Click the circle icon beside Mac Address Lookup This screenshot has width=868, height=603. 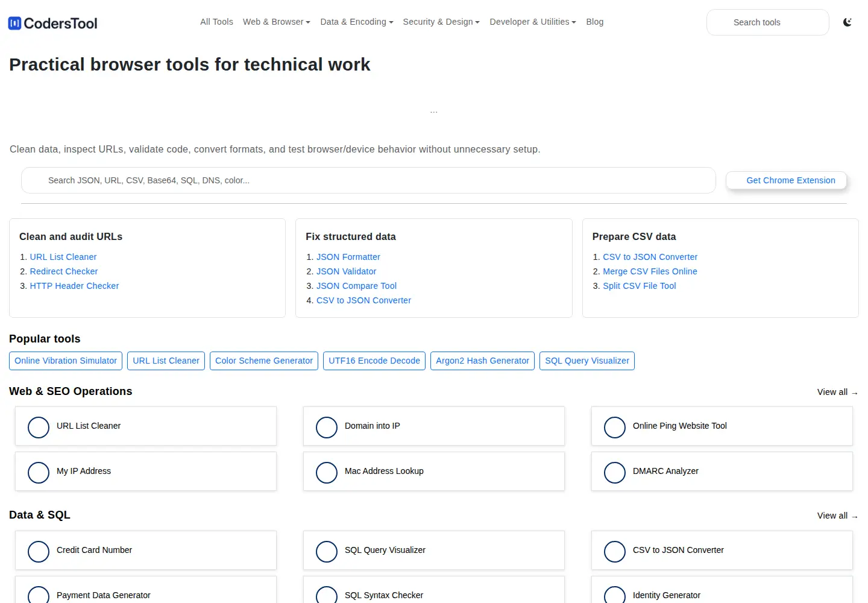pos(327,472)
